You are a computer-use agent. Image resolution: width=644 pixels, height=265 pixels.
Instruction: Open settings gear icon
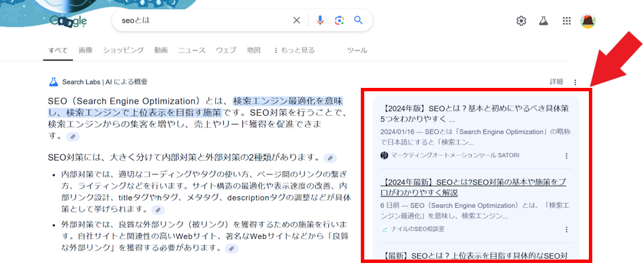click(521, 20)
